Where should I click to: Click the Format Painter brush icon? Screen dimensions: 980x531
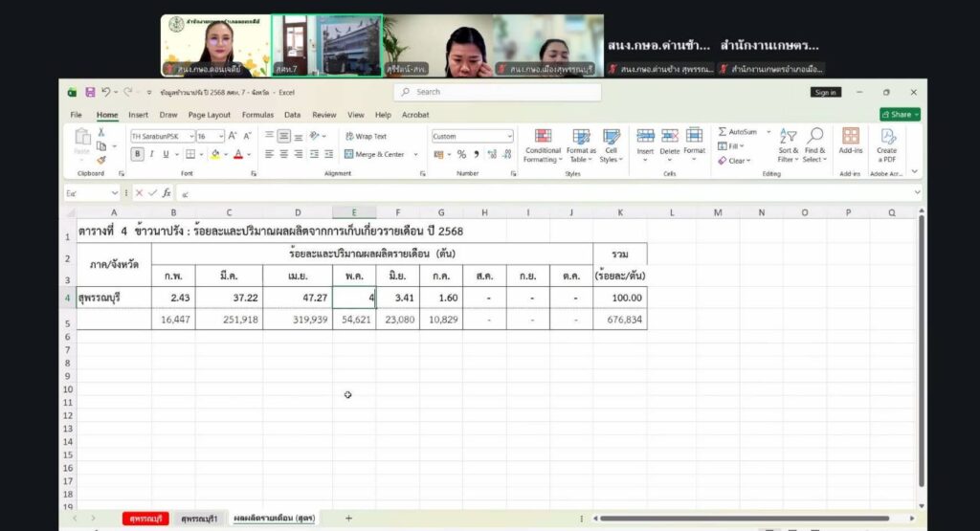tap(101, 160)
